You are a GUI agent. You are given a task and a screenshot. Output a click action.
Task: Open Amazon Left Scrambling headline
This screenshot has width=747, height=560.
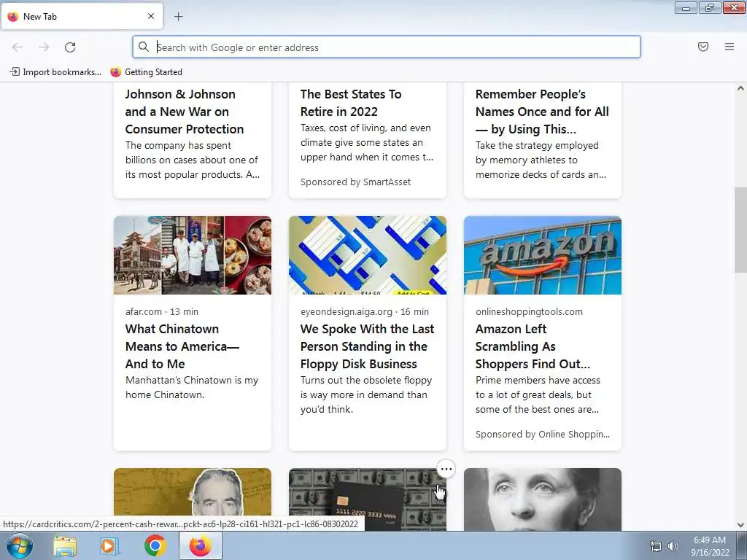533,346
